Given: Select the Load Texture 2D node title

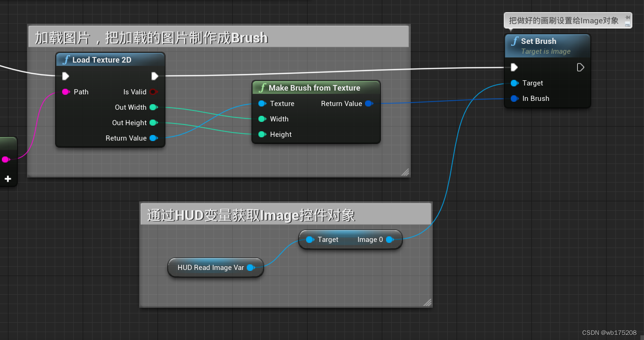Looking at the screenshot, I should (102, 60).
